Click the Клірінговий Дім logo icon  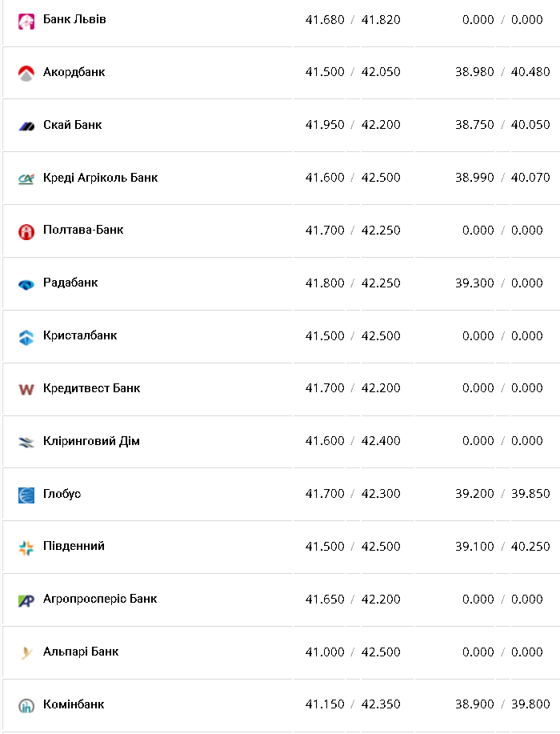tap(26, 442)
